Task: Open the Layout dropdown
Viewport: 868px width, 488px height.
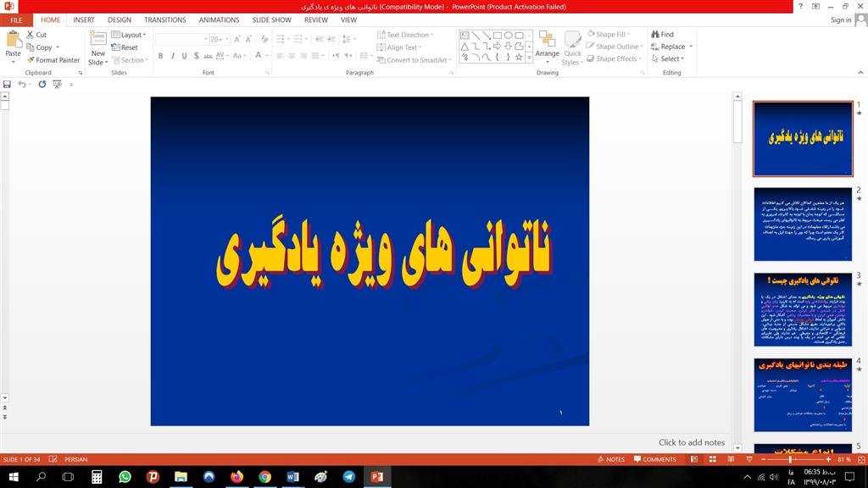Action: pos(131,35)
